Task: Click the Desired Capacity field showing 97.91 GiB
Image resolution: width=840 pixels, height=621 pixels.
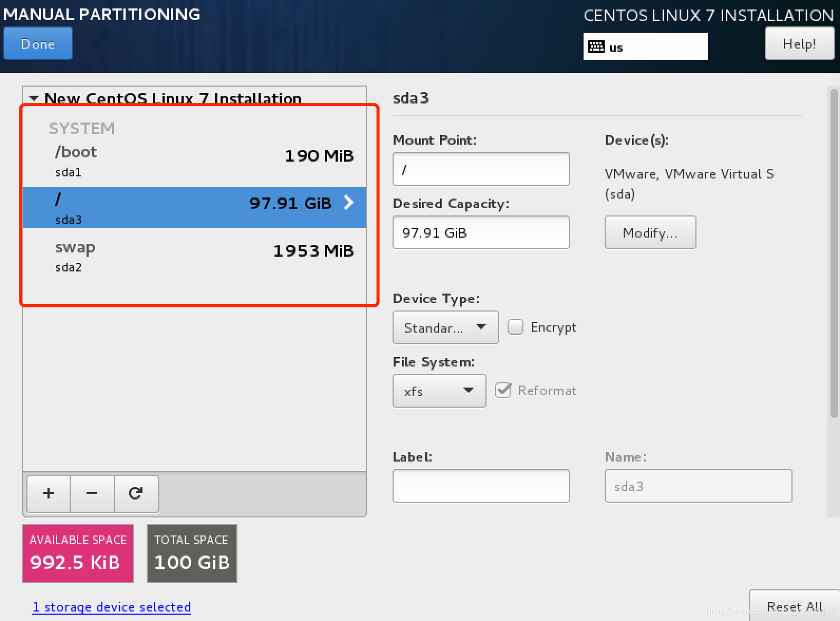Action: point(481,232)
